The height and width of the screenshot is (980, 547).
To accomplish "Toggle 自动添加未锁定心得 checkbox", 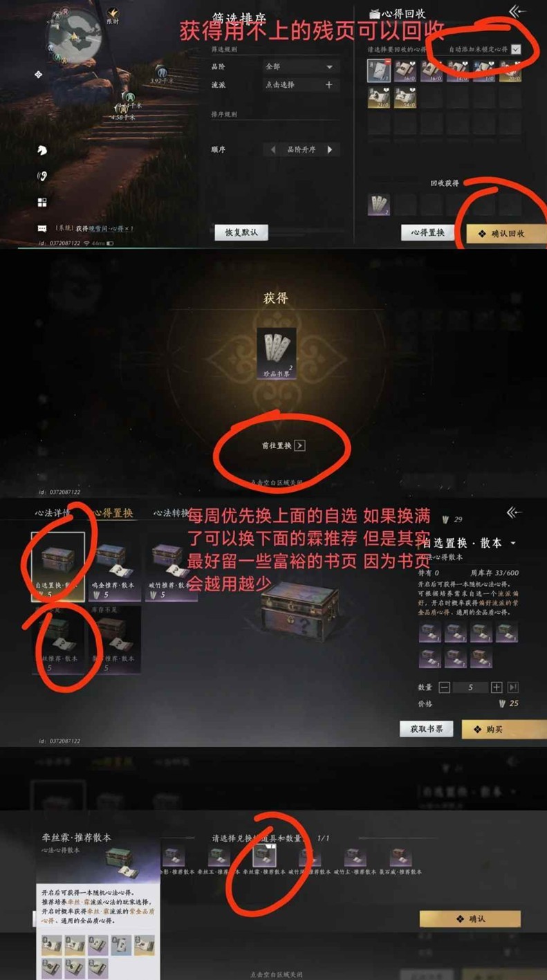I will tap(516, 50).
